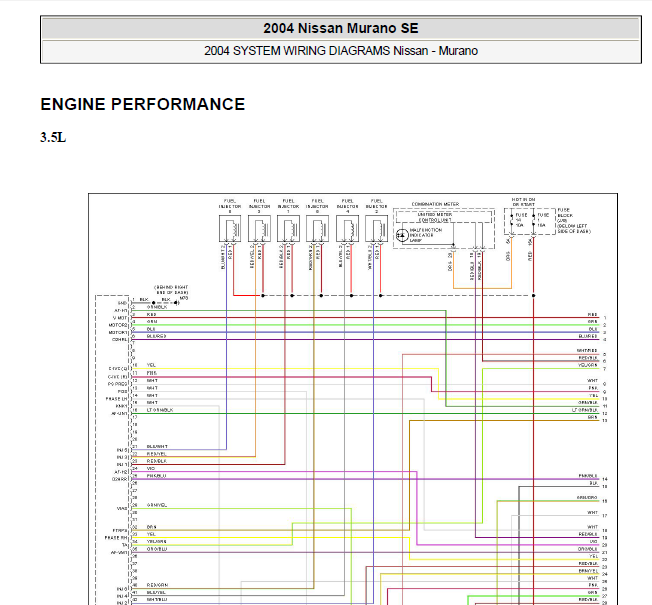This screenshot has height=605, width=652.
Task: Click the Fuel Injector 5 symbol
Action: click(x=230, y=228)
